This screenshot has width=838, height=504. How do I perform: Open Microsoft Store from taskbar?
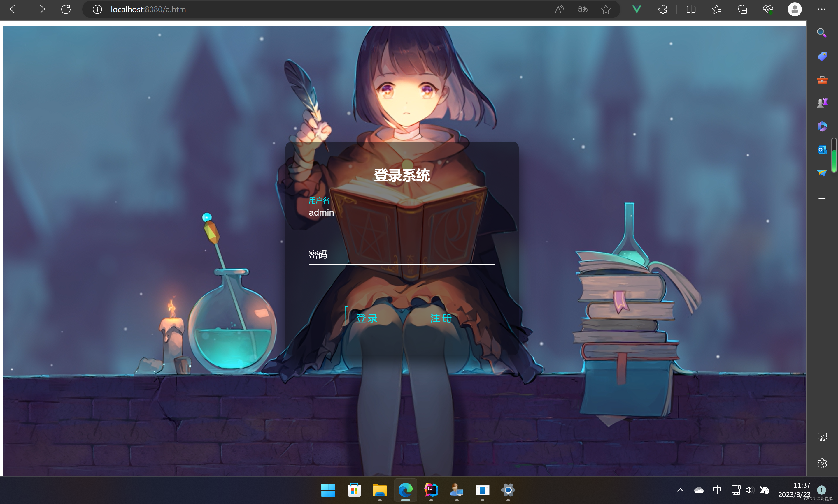tap(354, 490)
